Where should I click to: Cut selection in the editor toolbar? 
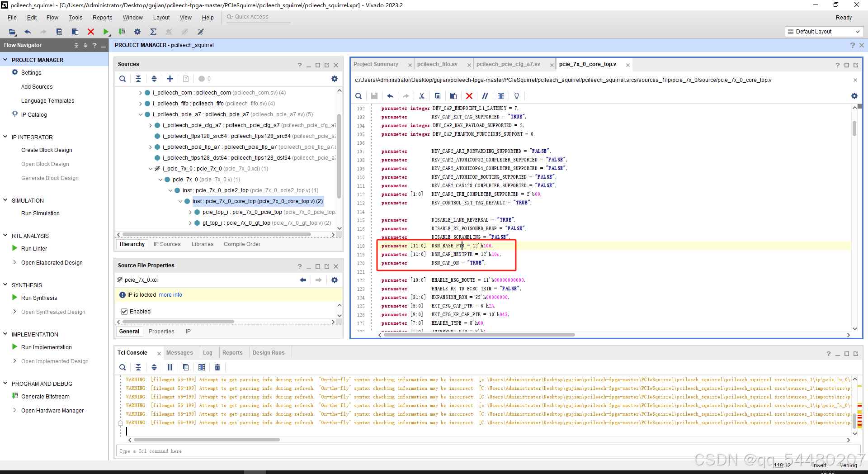pyautogui.click(x=421, y=96)
